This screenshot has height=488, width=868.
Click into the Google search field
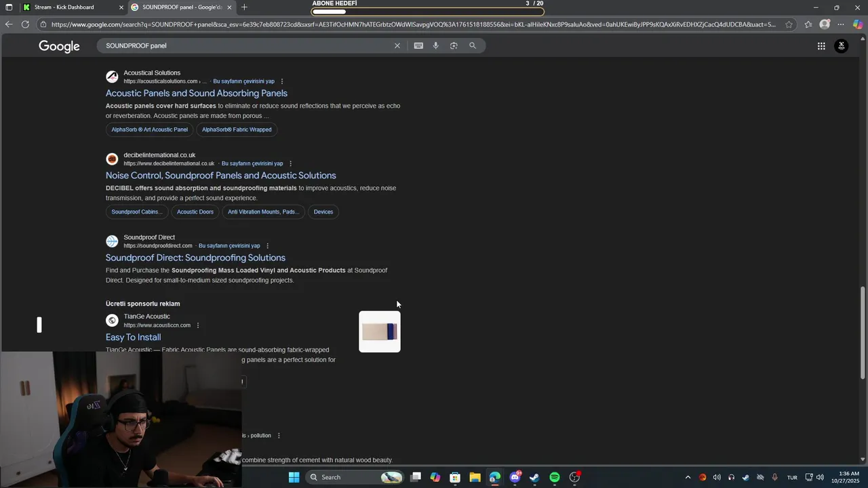(248, 45)
